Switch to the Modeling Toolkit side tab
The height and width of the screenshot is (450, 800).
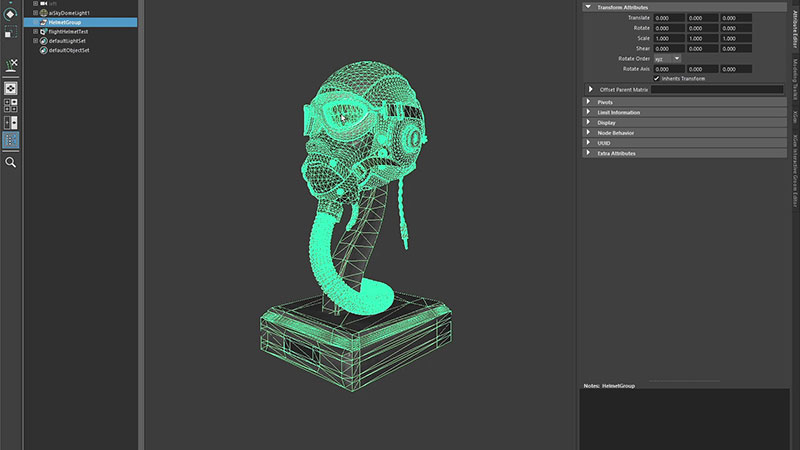tap(795, 79)
